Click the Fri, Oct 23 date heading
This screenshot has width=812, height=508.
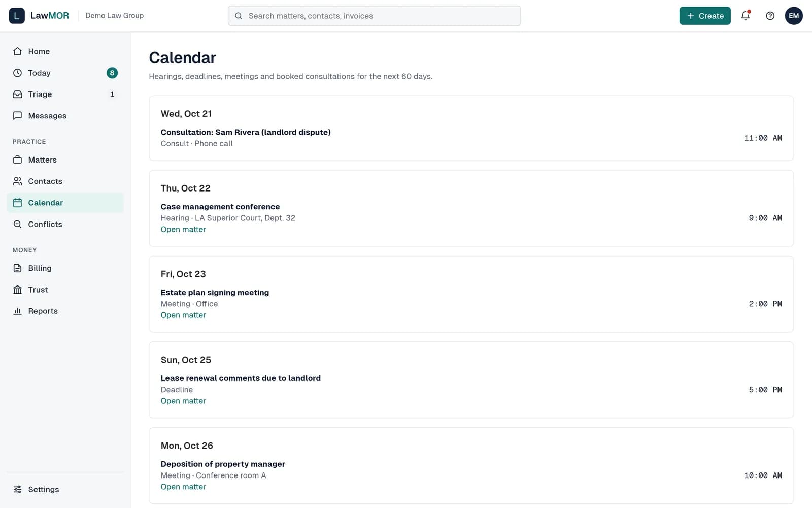click(x=183, y=274)
